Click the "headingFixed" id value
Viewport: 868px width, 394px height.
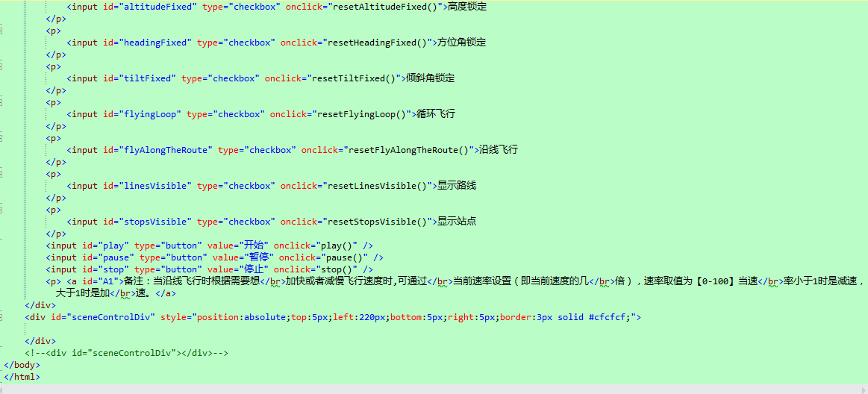point(154,43)
